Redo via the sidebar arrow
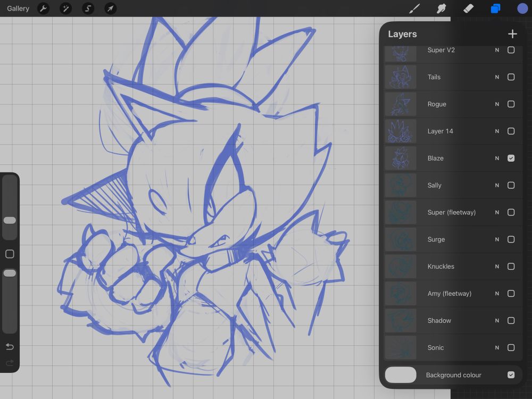The image size is (532, 399). tap(10, 363)
